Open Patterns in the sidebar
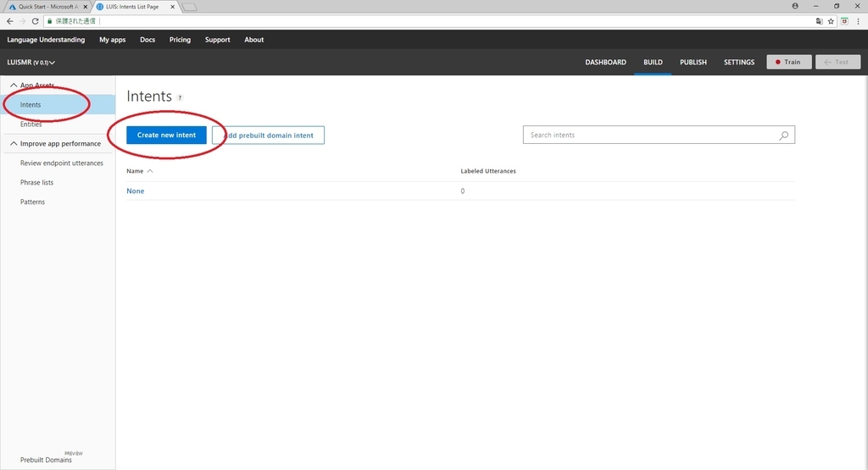The width and height of the screenshot is (868, 470). click(32, 202)
